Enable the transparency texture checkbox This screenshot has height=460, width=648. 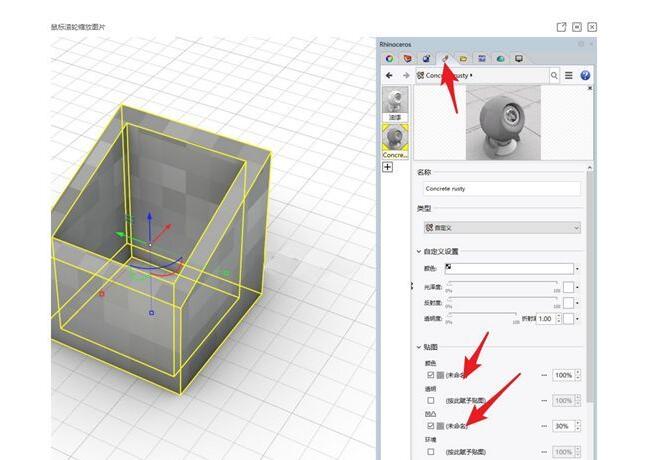coord(431,400)
